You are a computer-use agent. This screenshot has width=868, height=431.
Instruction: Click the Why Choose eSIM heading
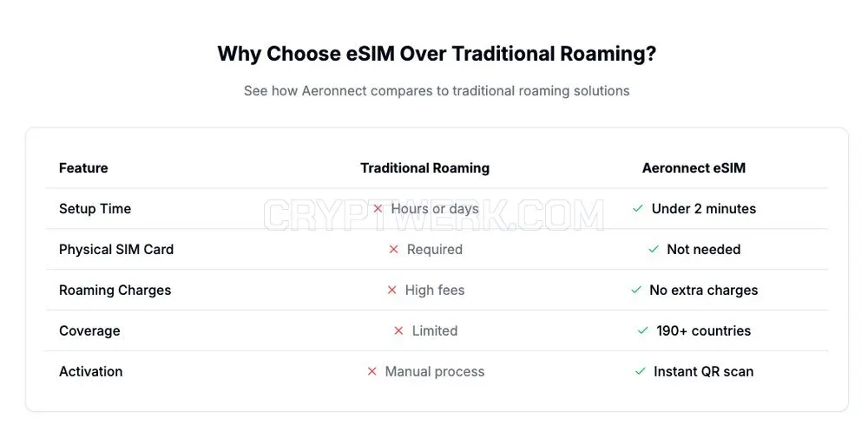(437, 55)
